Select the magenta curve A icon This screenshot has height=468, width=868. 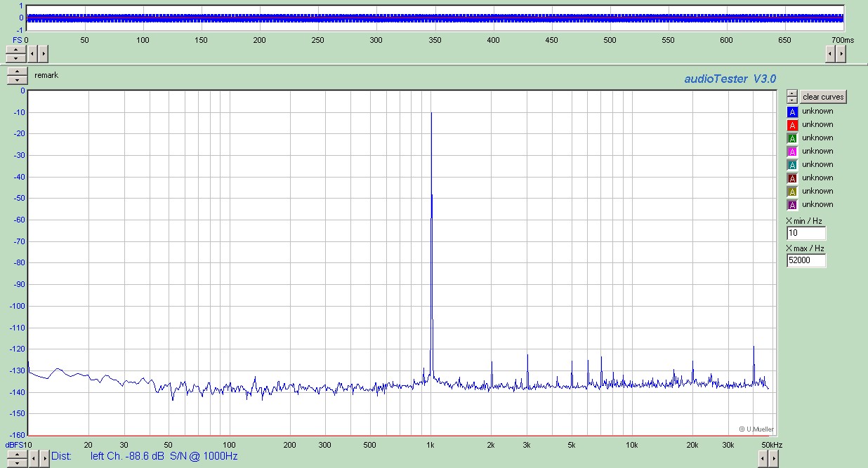792,152
